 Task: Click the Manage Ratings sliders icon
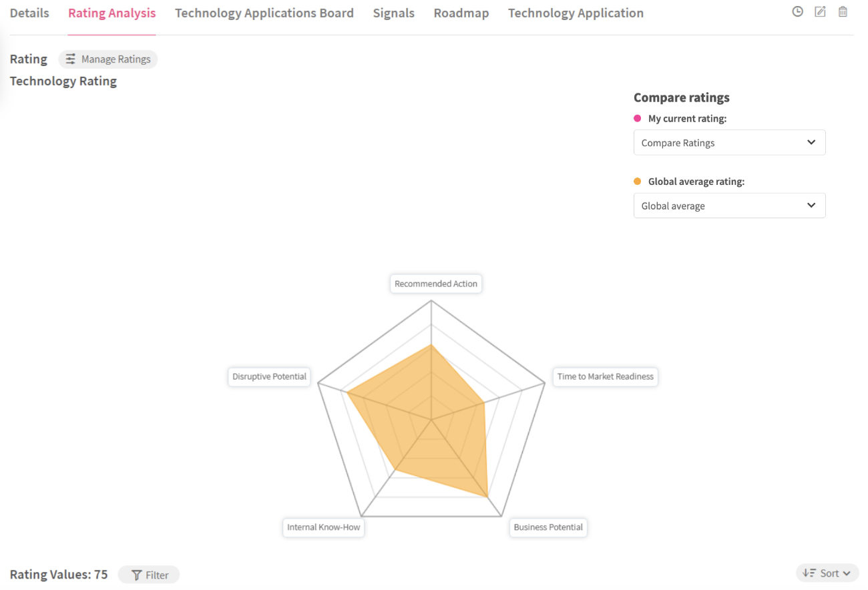[71, 59]
